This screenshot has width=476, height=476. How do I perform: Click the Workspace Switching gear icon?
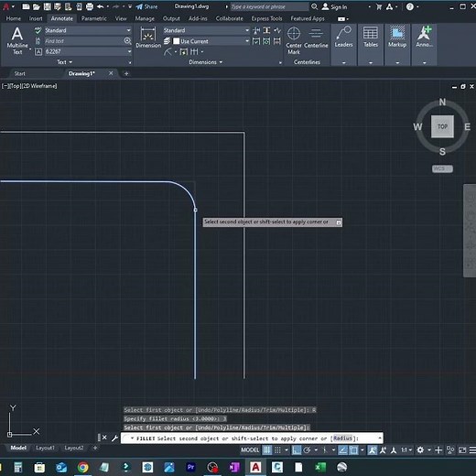coord(420,450)
